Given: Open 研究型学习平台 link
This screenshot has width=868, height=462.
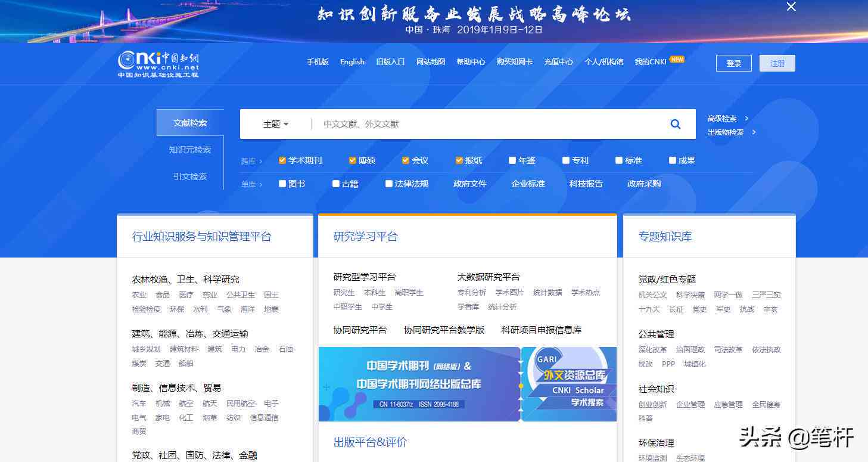Looking at the screenshot, I should click(364, 277).
